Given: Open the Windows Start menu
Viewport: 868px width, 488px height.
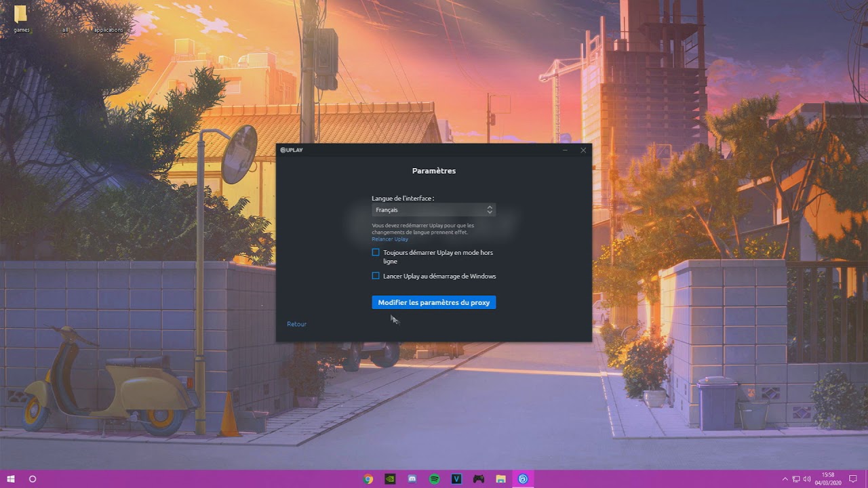Looking at the screenshot, I should [x=11, y=479].
